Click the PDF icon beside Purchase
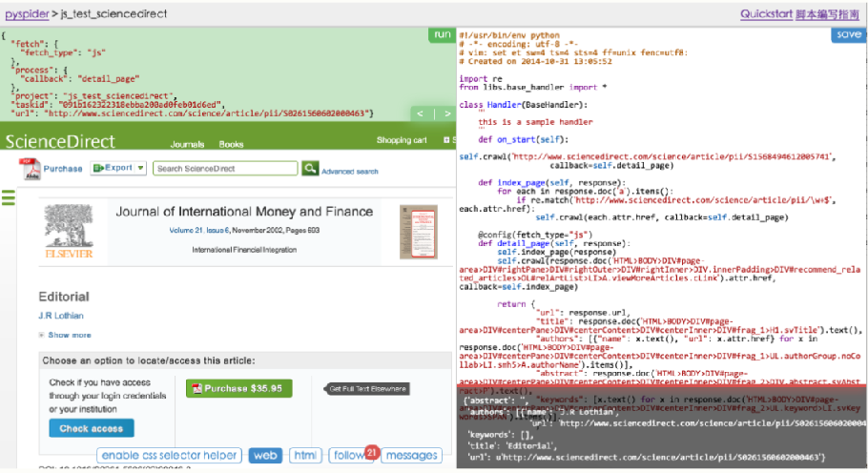 (31, 169)
